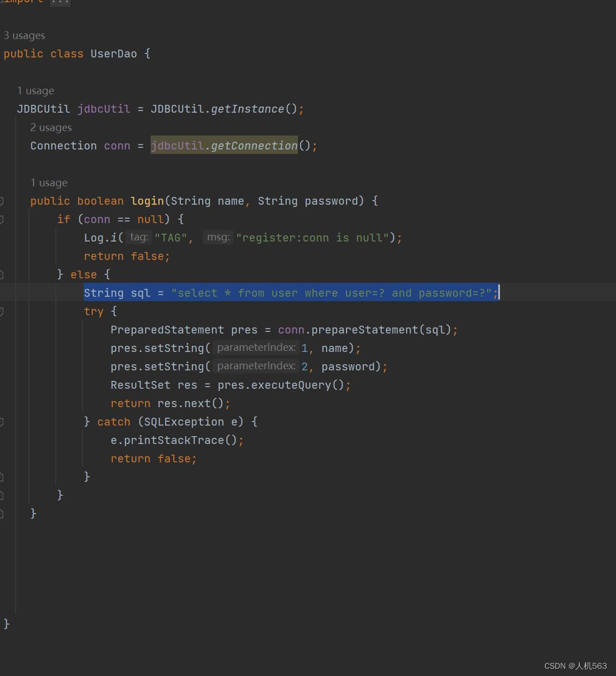Collapse the else block via gutter arrow
Screen dimensions: 616x676
(x=3, y=274)
